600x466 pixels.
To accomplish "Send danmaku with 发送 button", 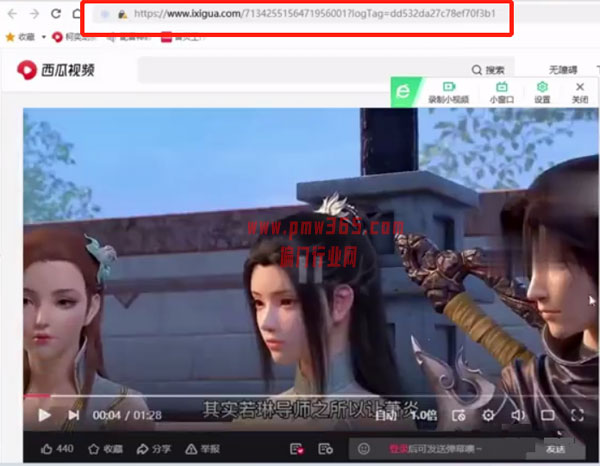I will (556, 449).
